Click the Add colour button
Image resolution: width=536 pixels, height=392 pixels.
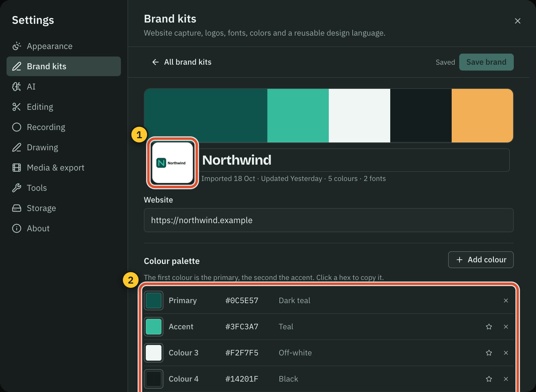(x=481, y=260)
